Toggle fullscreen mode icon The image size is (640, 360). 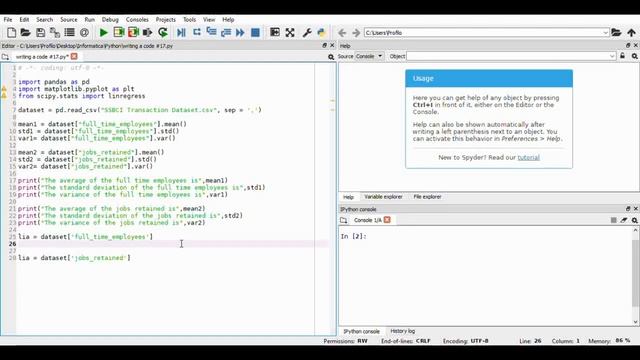click(290, 33)
